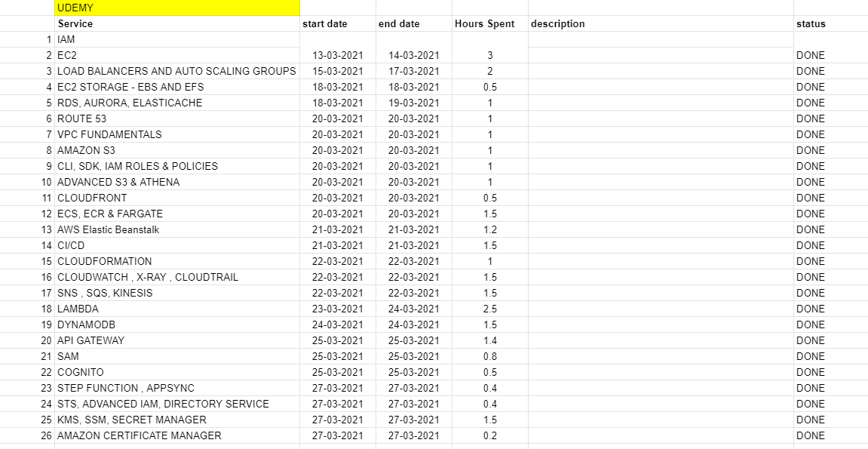Click the API GATEWAY cell

coord(177,340)
